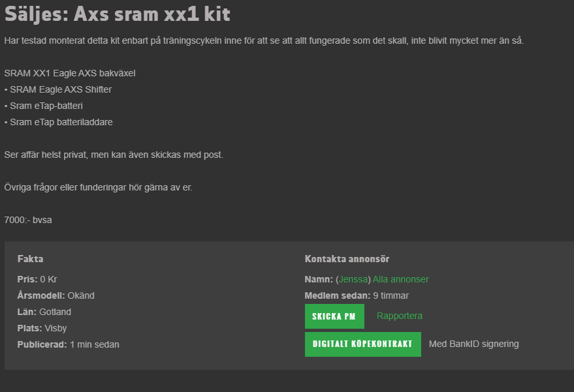Follow the Alla annonser link
The width and height of the screenshot is (574, 392).
pyautogui.click(x=400, y=279)
